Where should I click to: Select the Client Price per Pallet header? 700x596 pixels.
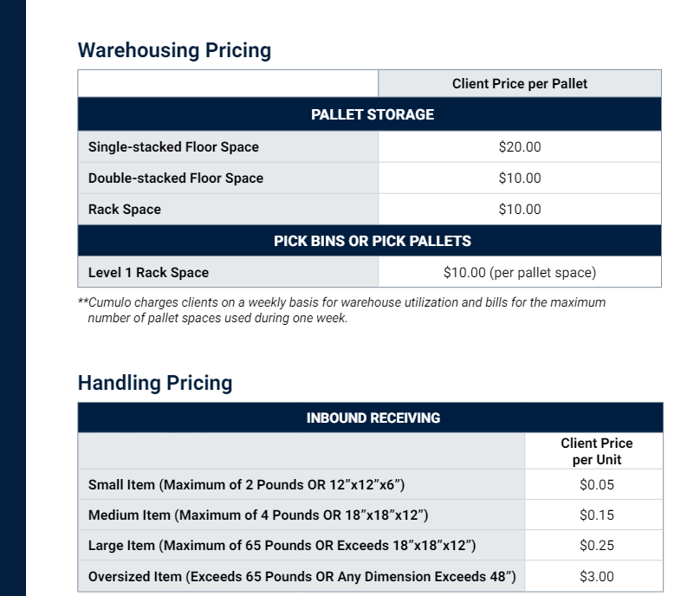(519, 84)
